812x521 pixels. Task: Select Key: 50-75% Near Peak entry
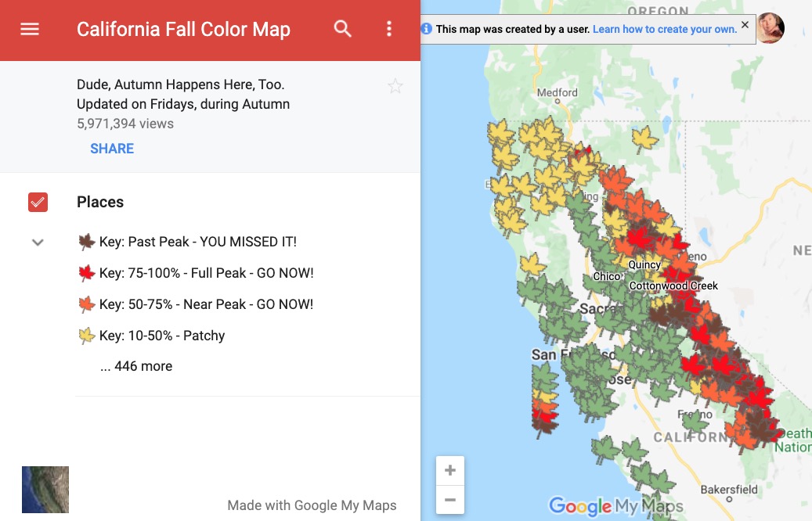(x=206, y=304)
